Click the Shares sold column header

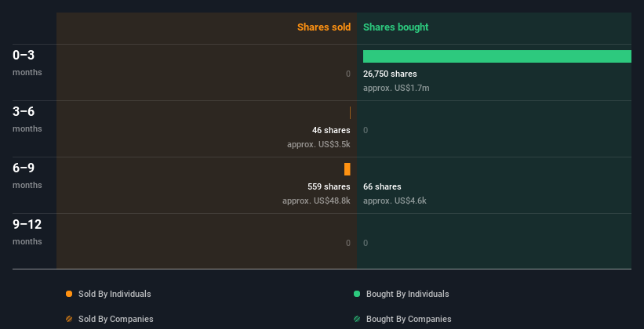324,27
